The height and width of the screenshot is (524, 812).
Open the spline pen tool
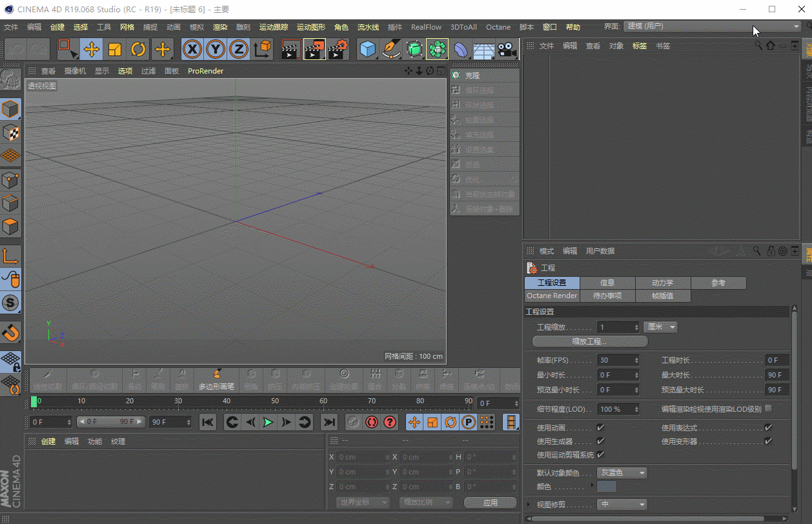[x=391, y=49]
